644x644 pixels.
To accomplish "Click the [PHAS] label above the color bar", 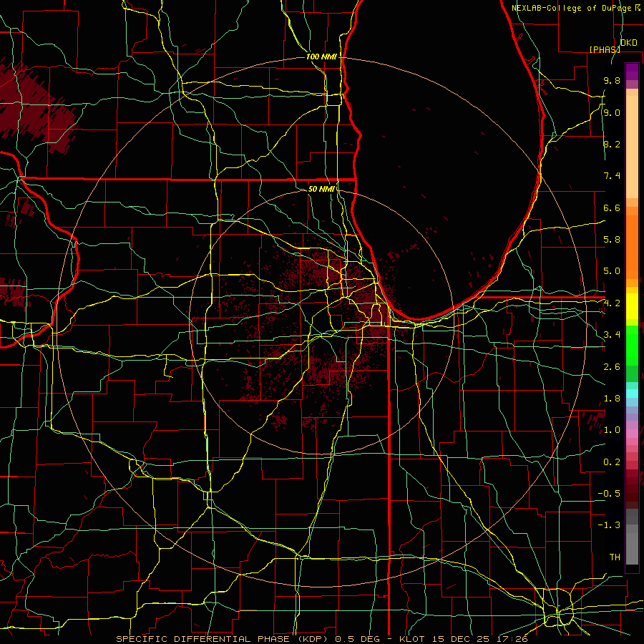I will 605,49.
